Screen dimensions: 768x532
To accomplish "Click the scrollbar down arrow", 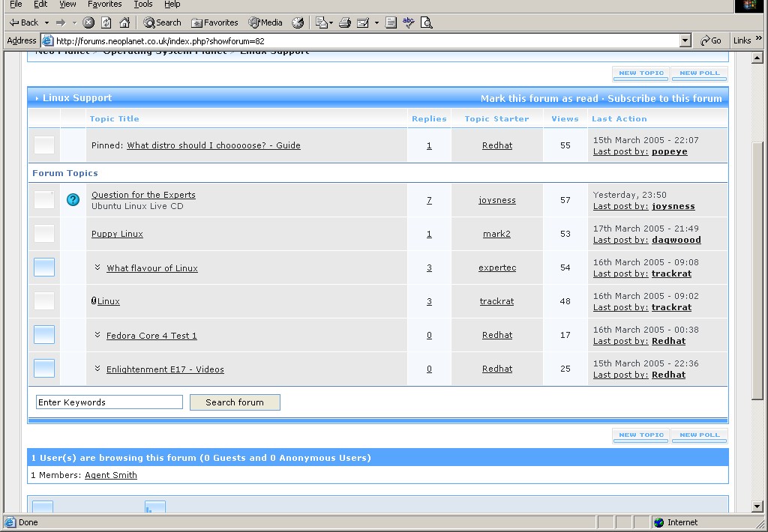I will pos(757,507).
